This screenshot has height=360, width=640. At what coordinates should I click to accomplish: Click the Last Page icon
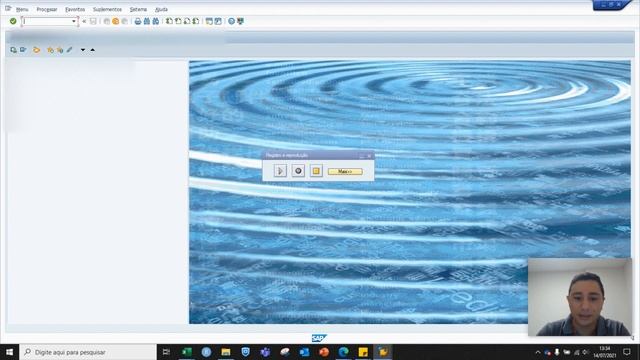point(196,21)
